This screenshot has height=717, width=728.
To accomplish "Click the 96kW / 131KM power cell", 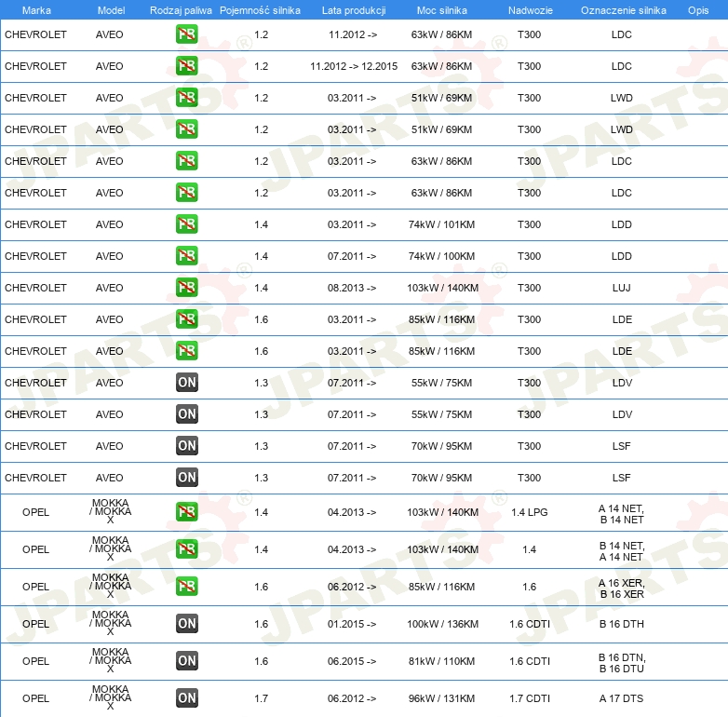I will tap(442, 698).
